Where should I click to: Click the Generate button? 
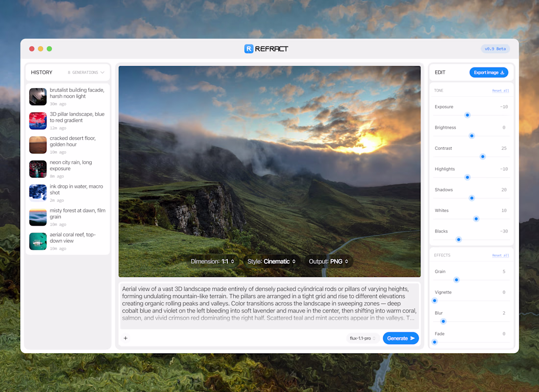click(400, 339)
